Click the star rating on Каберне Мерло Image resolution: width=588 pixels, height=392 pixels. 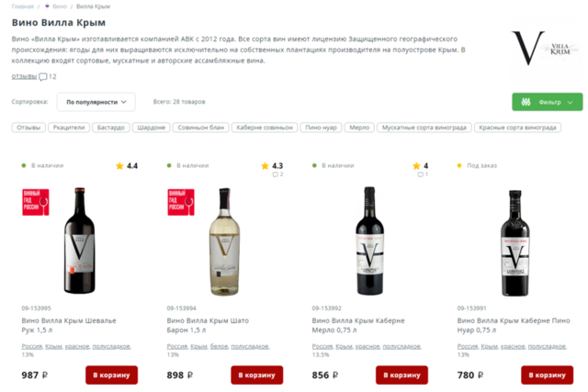point(416,166)
